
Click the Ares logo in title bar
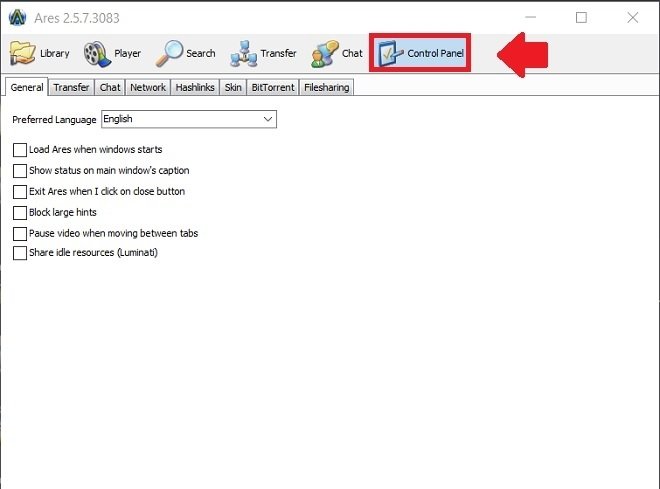click(17, 18)
